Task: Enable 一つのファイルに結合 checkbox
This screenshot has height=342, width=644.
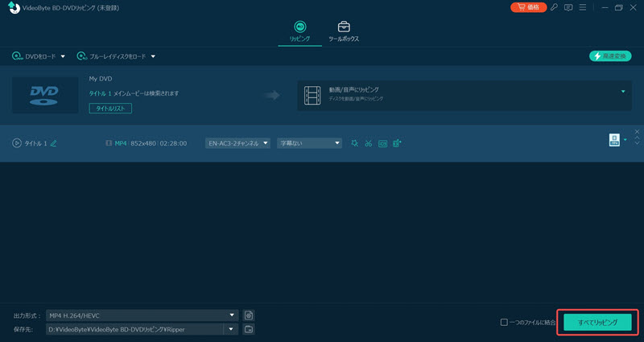Action: pos(504,322)
